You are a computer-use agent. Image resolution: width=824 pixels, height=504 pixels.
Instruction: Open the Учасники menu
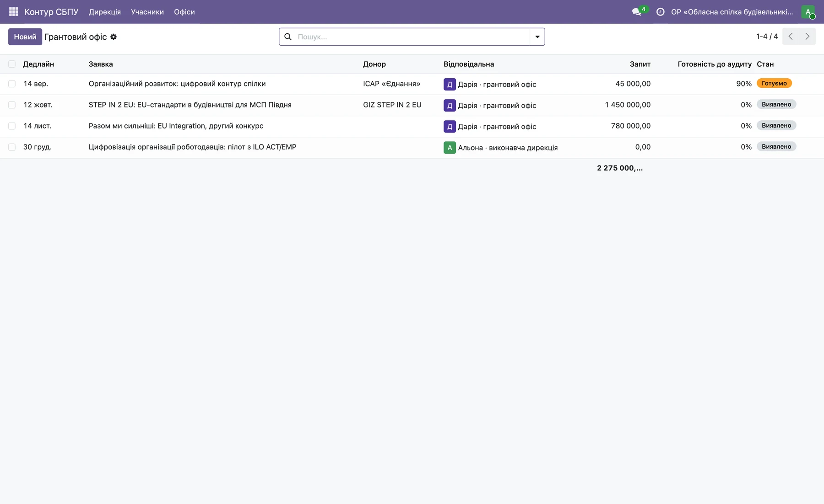(x=147, y=12)
